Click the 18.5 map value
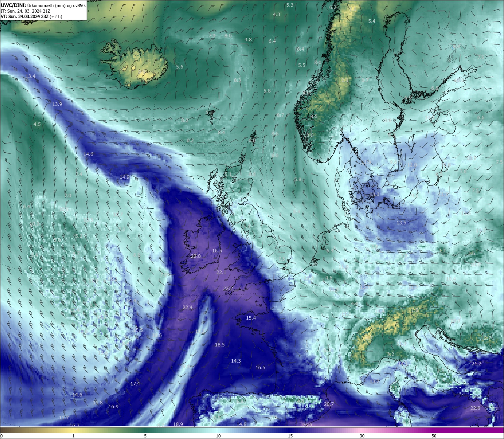This screenshot has height=439, width=504. (x=220, y=345)
